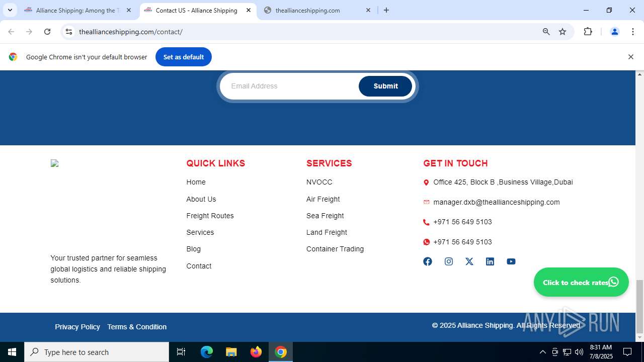Open the Instagram social icon
644x362 pixels.
[449, 261]
